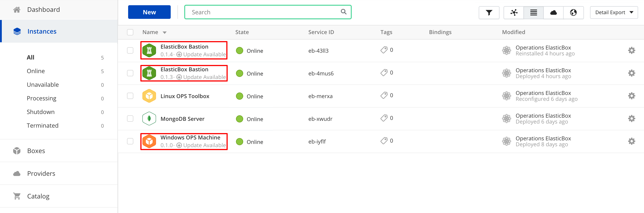Open the Dashboard home icon
The image size is (644, 213).
pos(17,10)
